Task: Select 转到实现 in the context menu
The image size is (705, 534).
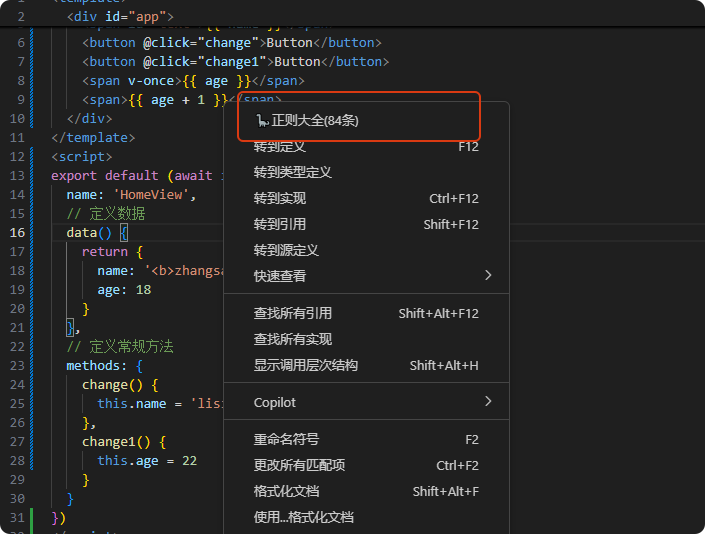Action: 279,198
